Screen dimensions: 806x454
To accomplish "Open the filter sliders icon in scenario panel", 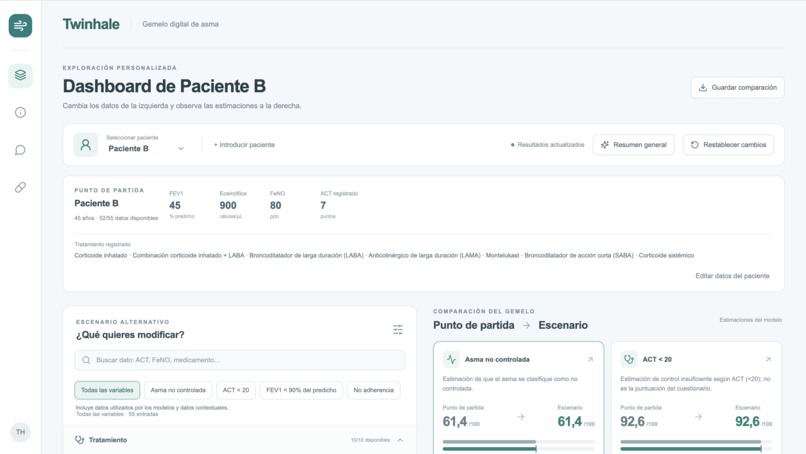I will pos(398,329).
